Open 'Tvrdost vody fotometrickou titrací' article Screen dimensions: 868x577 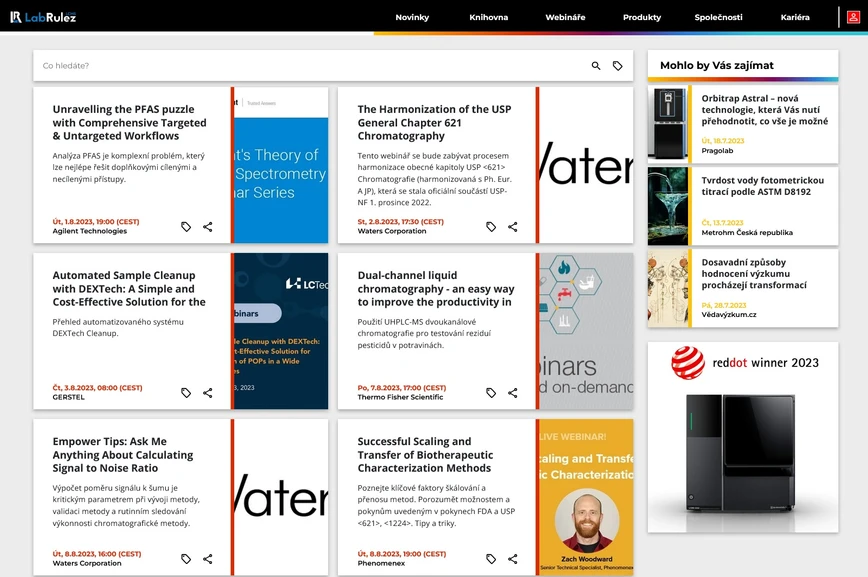click(762, 186)
